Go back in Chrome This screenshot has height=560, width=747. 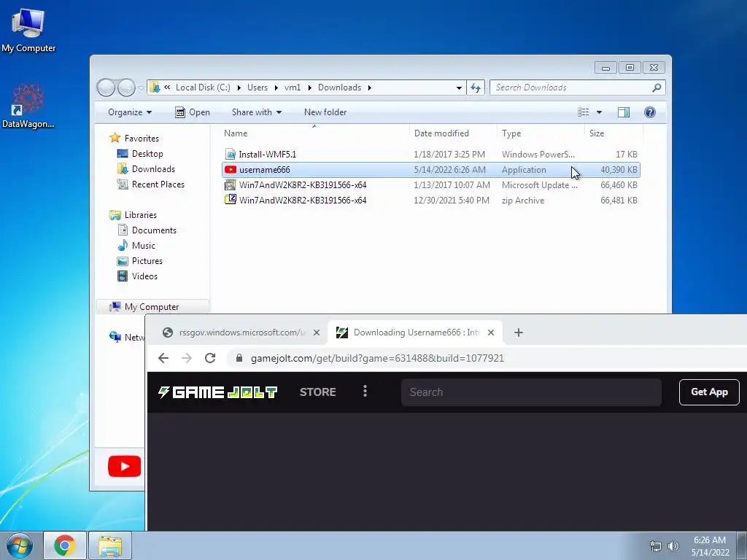click(x=163, y=358)
